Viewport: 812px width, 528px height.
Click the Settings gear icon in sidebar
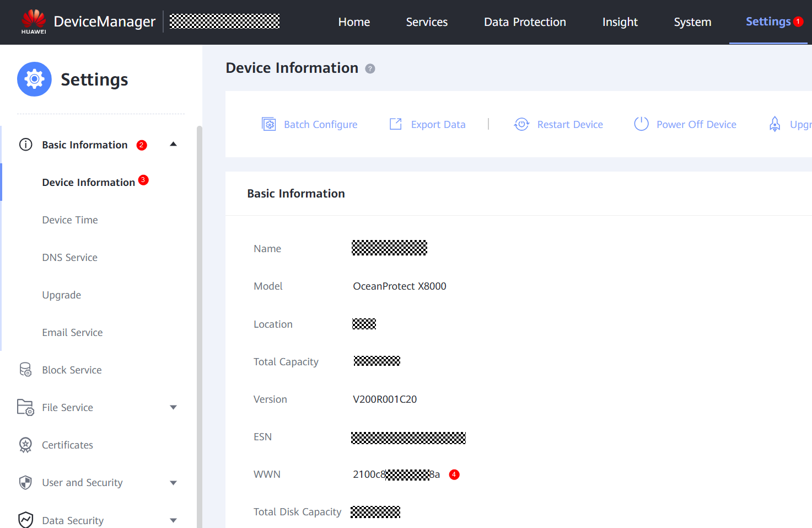point(34,79)
